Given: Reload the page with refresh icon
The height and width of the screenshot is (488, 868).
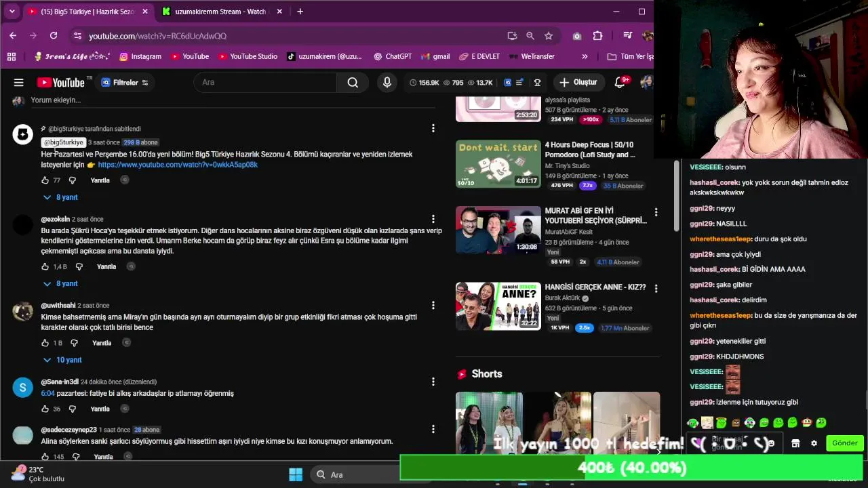Looking at the screenshot, I should pos(54,35).
